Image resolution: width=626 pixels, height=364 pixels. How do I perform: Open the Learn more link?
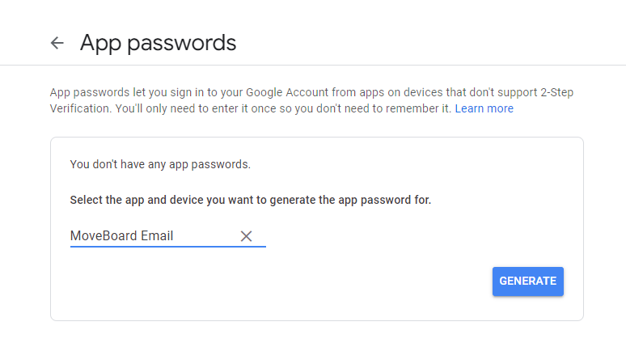click(484, 108)
